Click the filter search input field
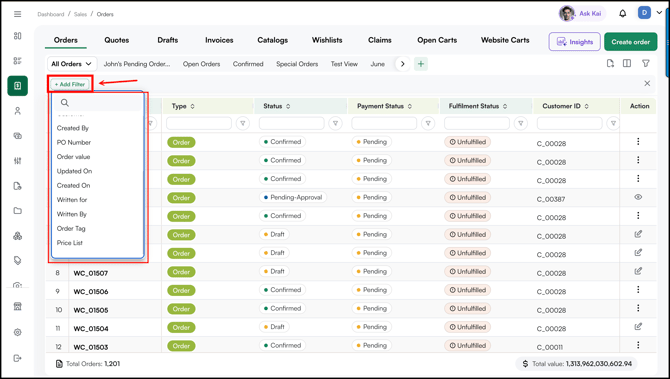 [x=97, y=103]
